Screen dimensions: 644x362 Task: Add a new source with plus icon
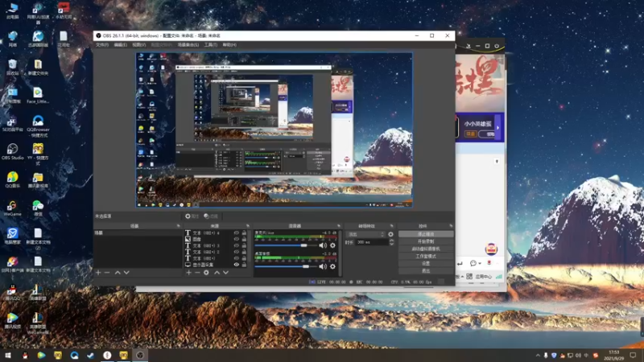(x=189, y=273)
